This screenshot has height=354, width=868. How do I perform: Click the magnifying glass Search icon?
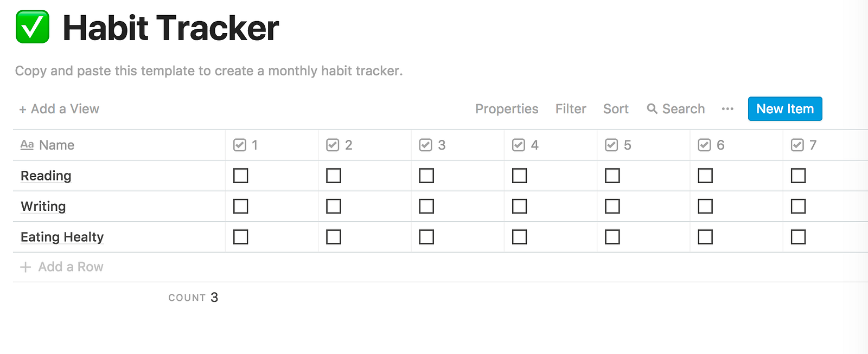652,109
